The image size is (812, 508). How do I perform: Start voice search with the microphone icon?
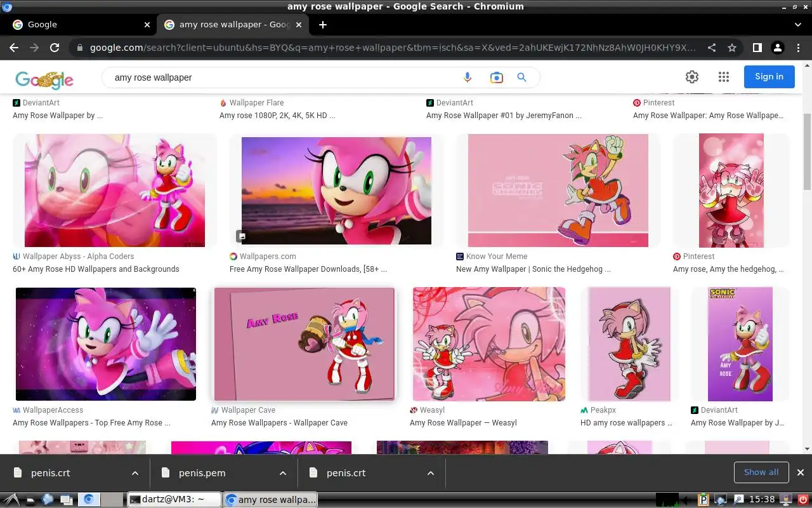click(468, 77)
